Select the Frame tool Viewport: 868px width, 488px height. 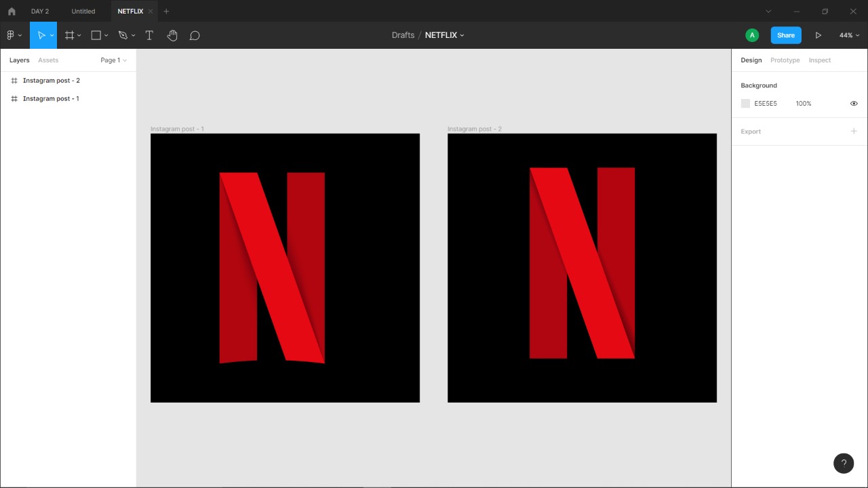tap(69, 35)
